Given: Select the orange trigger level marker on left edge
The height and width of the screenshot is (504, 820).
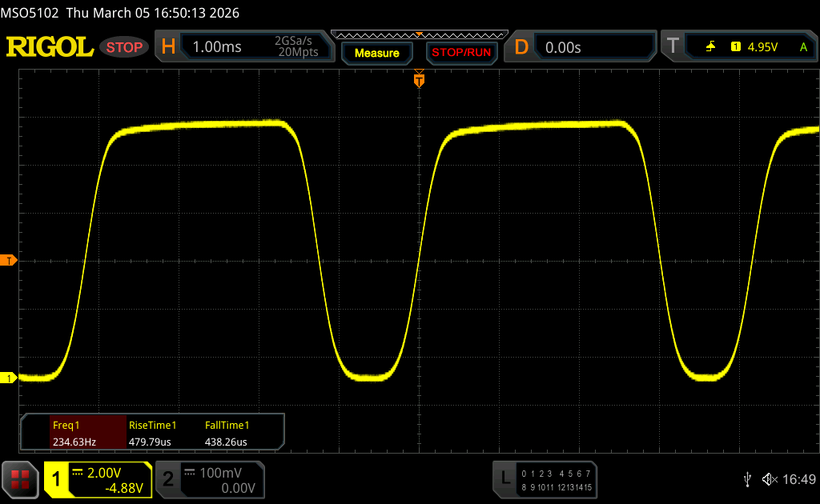Looking at the screenshot, I should pyautogui.click(x=9, y=261).
